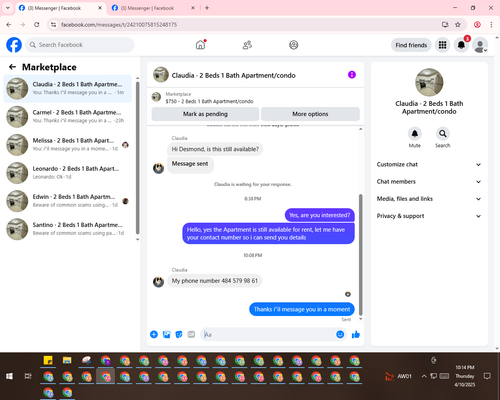This screenshot has width=500, height=400.
Task: Expand the Media, files and links section
Action: 429,199
